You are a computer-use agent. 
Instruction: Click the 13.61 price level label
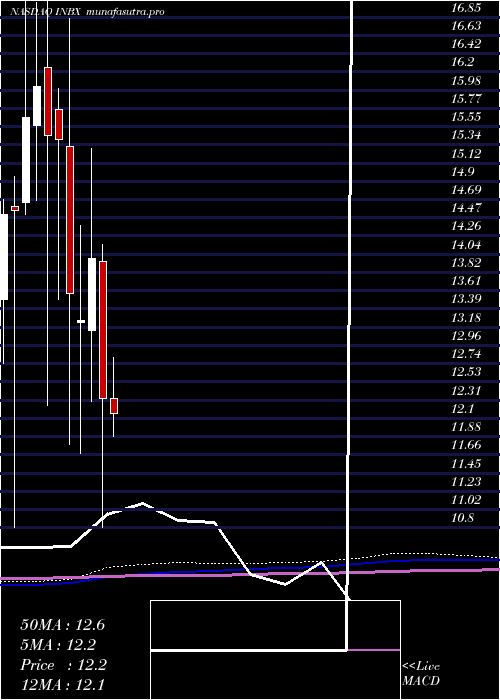click(466, 281)
